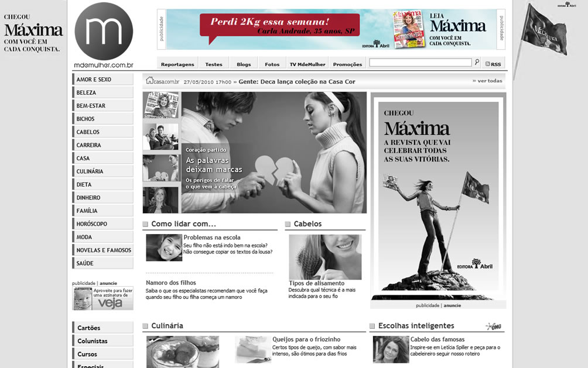Image resolution: width=588 pixels, height=368 pixels.
Task: Go to the Bem-Estar section
Action: tap(102, 106)
